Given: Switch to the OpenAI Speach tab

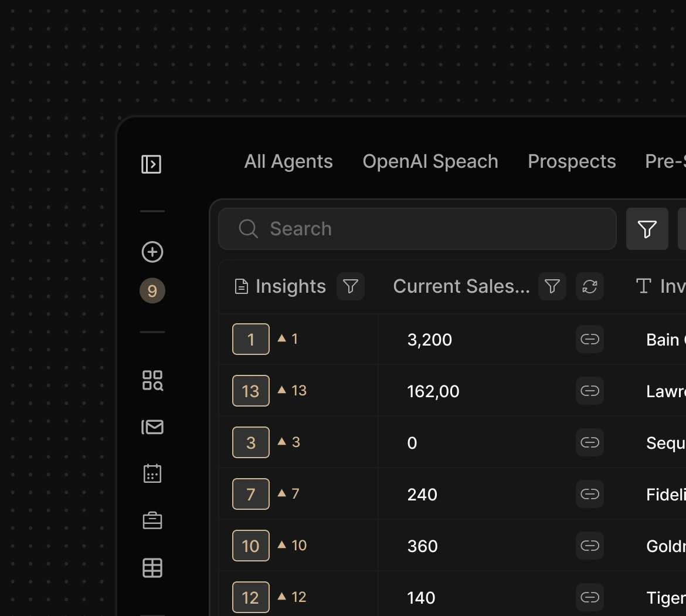Looking at the screenshot, I should (x=430, y=161).
